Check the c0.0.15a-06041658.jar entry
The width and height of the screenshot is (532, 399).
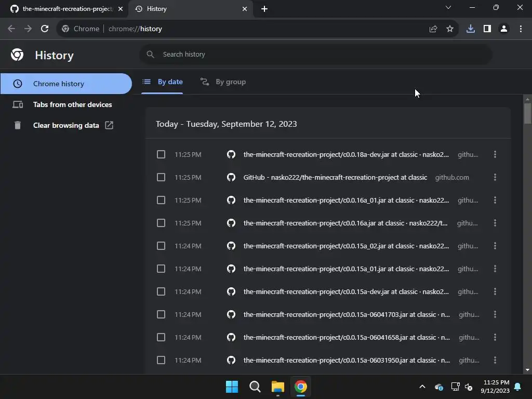pos(161,337)
